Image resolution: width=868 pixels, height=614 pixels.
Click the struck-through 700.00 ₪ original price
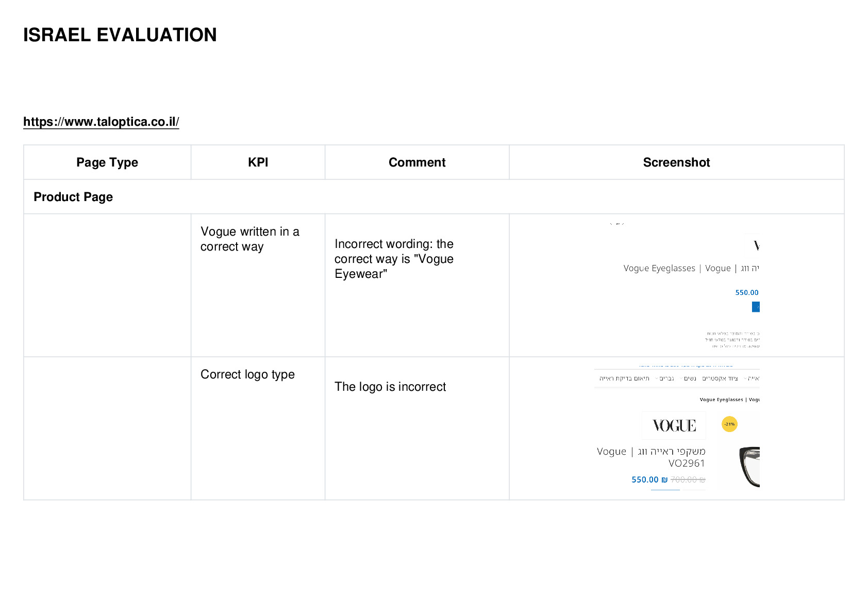(x=688, y=479)
